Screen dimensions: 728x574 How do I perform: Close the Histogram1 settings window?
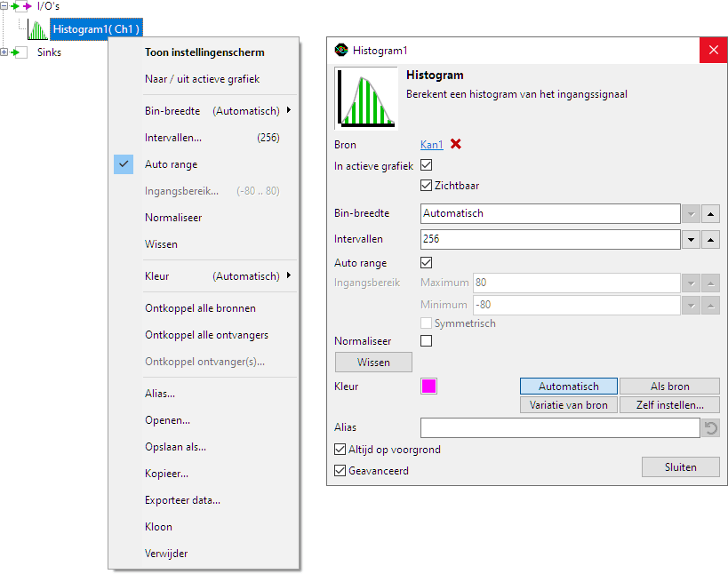tap(713, 50)
